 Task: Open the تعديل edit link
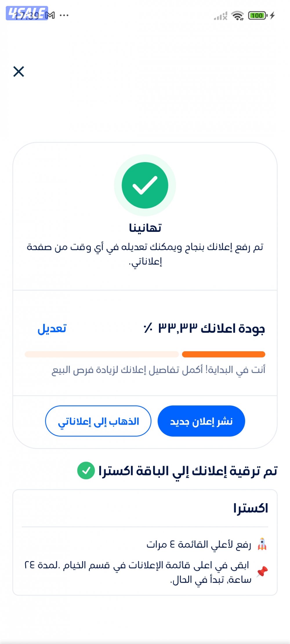[52, 329]
